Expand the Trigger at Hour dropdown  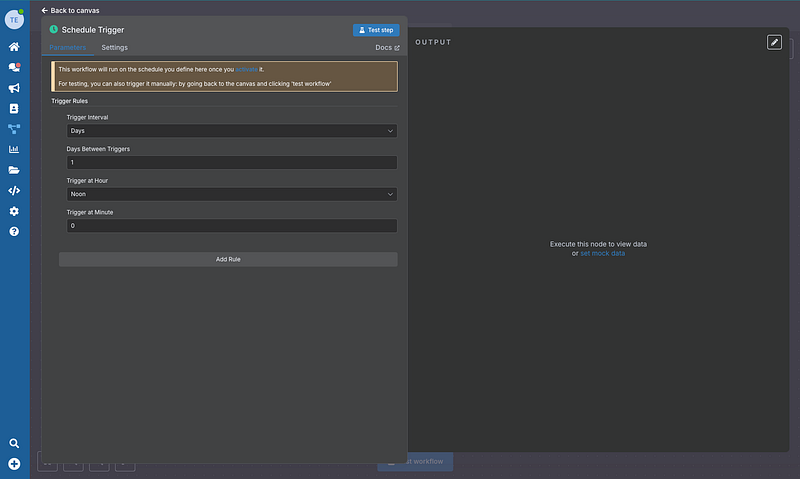(231, 194)
